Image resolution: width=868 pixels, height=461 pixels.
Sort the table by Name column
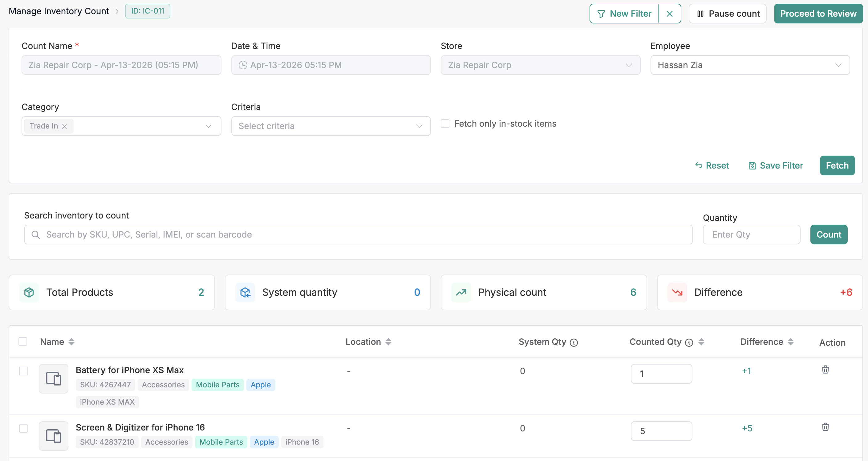(x=71, y=342)
